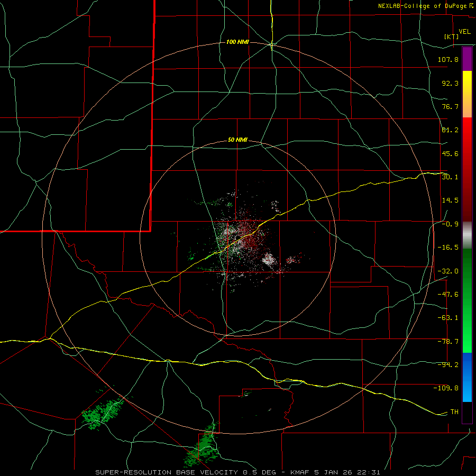Click the 30.1 velocity scale value
Image resolution: width=476 pixels, height=476 pixels.
(x=450, y=177)
